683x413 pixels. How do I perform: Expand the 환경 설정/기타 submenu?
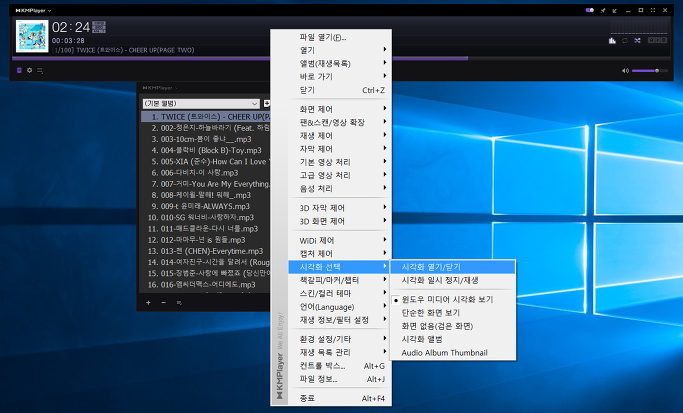(x=340, y=339)
